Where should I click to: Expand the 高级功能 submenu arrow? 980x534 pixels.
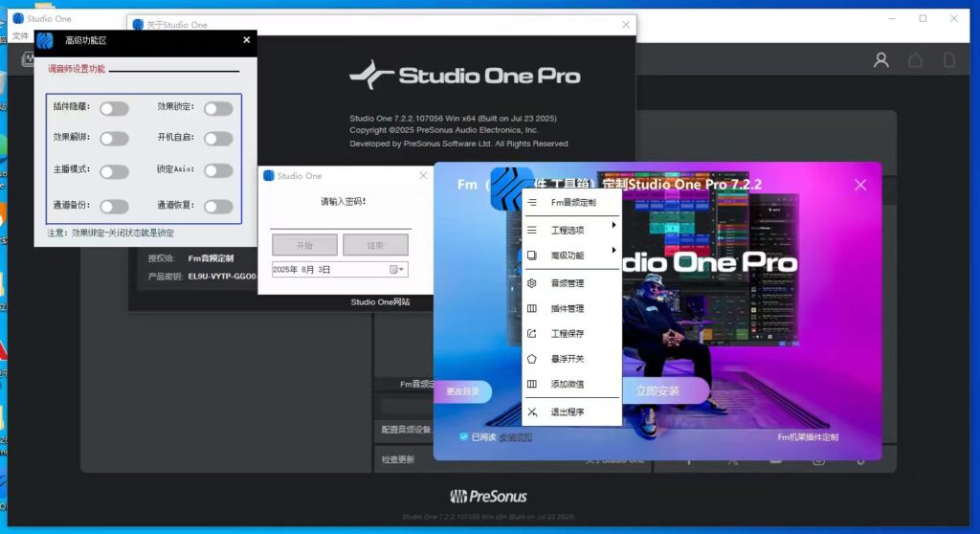(x=613, y=251)
